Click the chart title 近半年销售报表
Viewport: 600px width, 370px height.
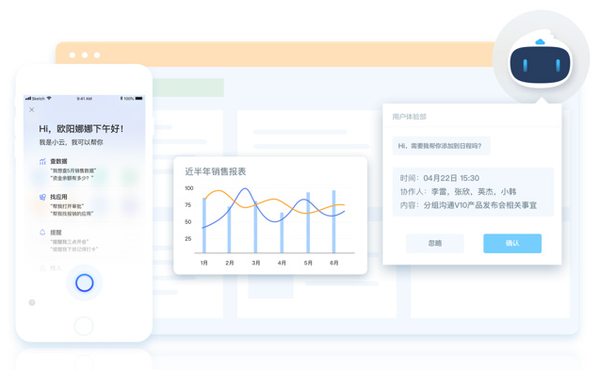pos(215,171)
